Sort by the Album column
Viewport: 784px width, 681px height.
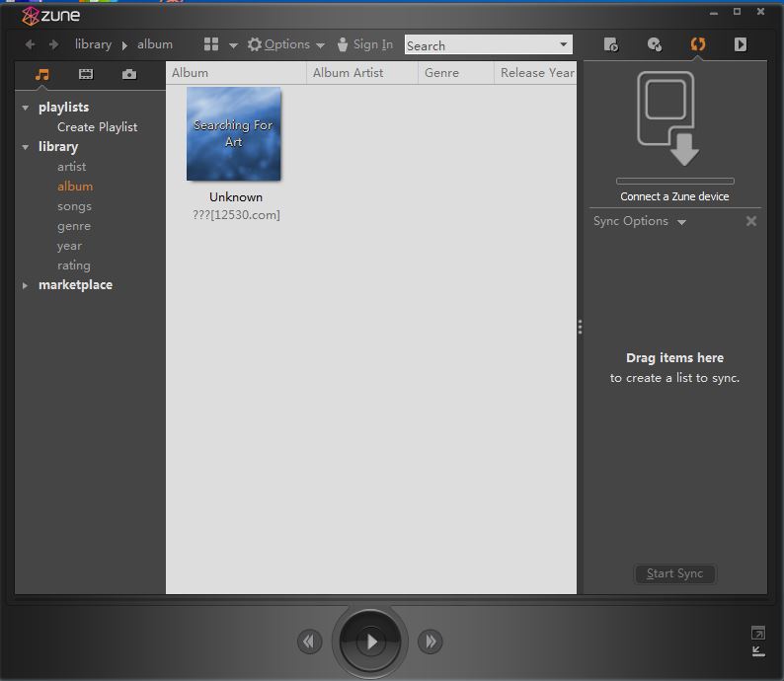(236, 73)
